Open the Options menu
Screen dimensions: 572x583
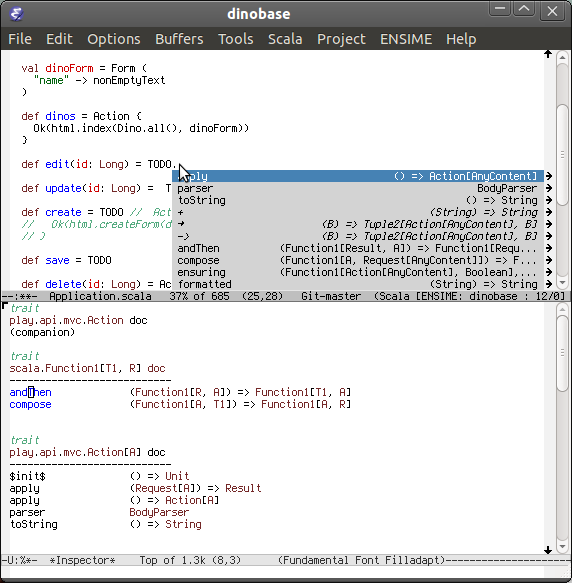coord(114,39)
